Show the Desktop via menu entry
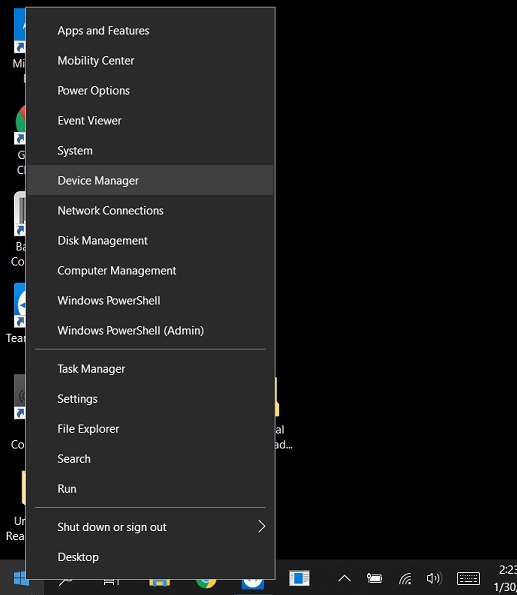This screenshot has height=595, width=517. (x=150, y=557)
